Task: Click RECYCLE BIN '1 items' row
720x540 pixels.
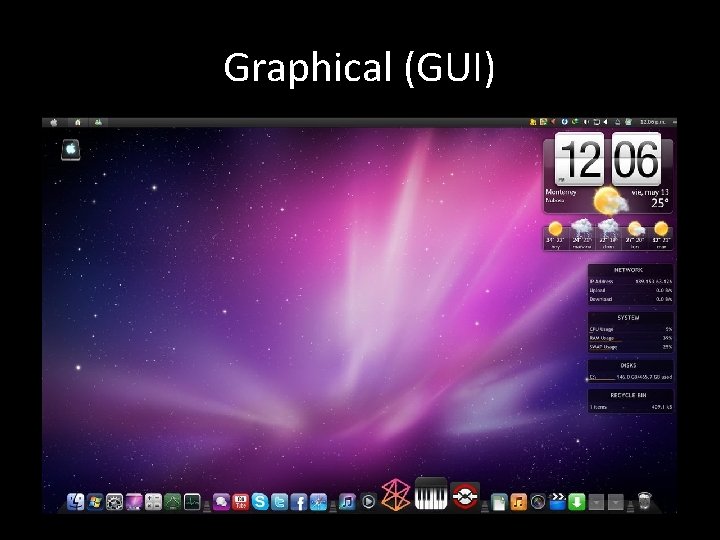Action: pos(630,407)
